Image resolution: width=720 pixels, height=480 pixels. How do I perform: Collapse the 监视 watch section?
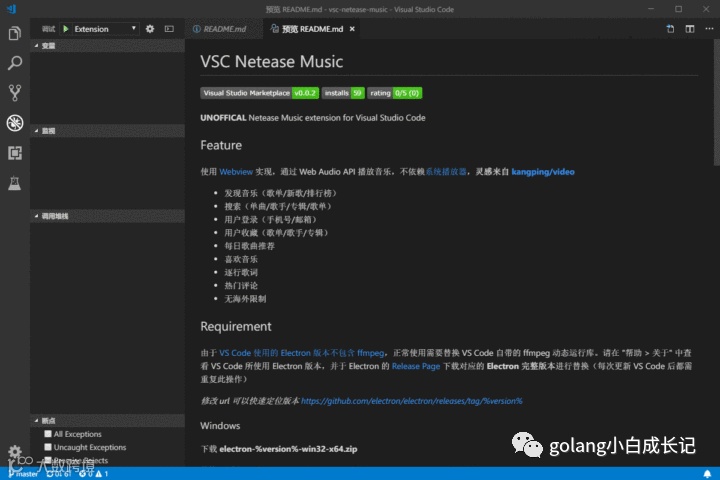[107, 131]
